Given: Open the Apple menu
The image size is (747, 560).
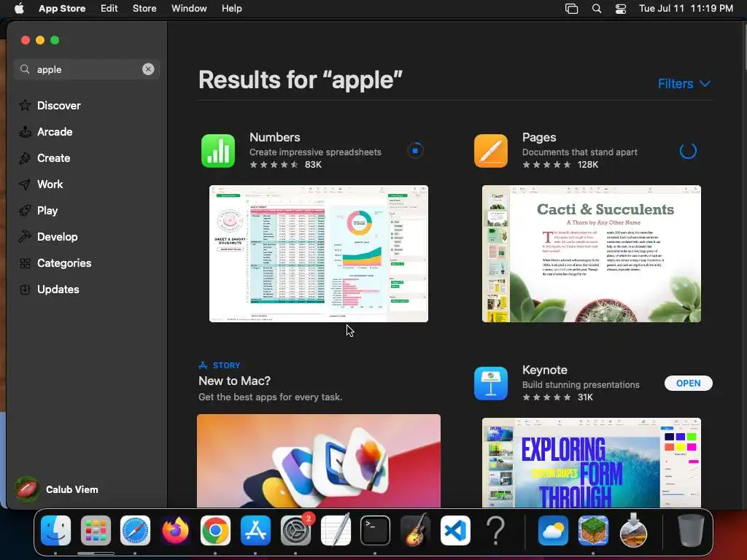Looking at the screenshot, I should point(19,8).
